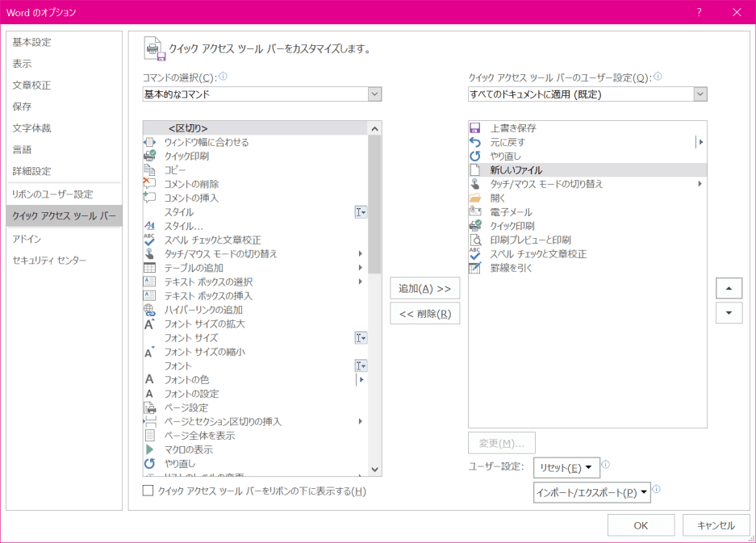The width and height of the screenshot is (756, 543).
Task: Choose コメントの挿入 icon in list
Action: 150,198
